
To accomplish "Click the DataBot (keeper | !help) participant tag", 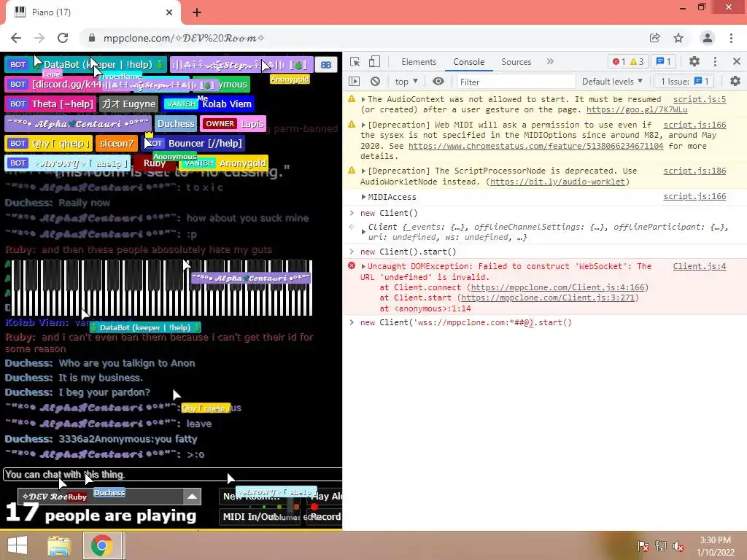I will coord(86,64).
